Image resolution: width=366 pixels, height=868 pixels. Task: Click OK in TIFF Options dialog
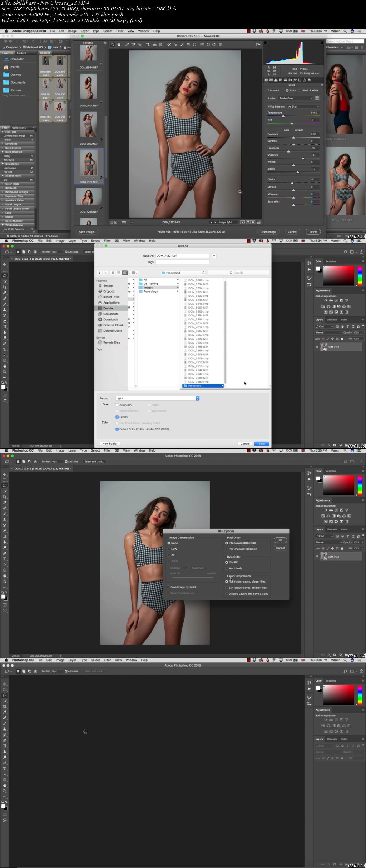[x=281, y=540]
